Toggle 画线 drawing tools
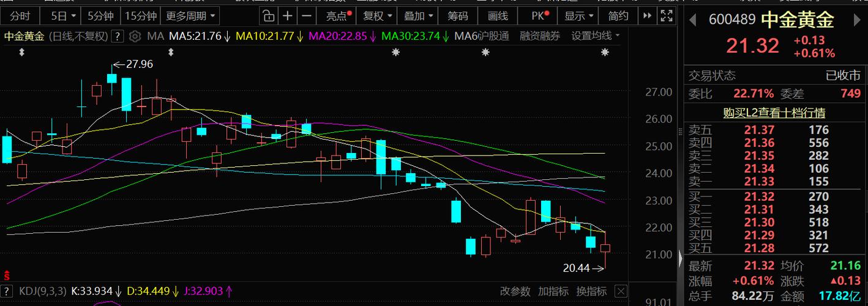868x306 pixels. (x=496, y=16)
